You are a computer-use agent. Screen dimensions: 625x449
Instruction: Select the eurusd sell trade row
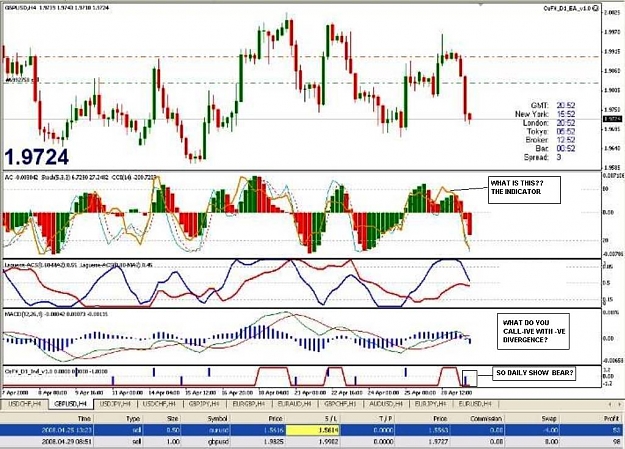point(311,430)
